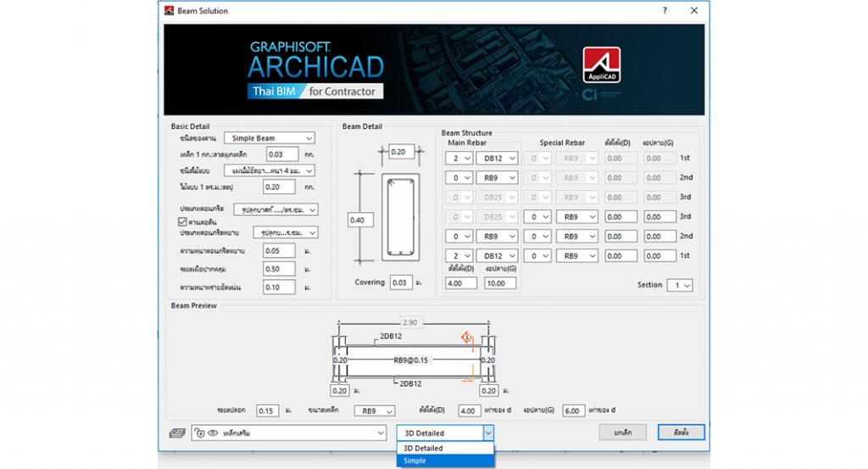Image resolution: width=868 pixels, height=469 pixels.
Task: Click the highlighted confirm button at bottom right
Action: pos(681,433)
